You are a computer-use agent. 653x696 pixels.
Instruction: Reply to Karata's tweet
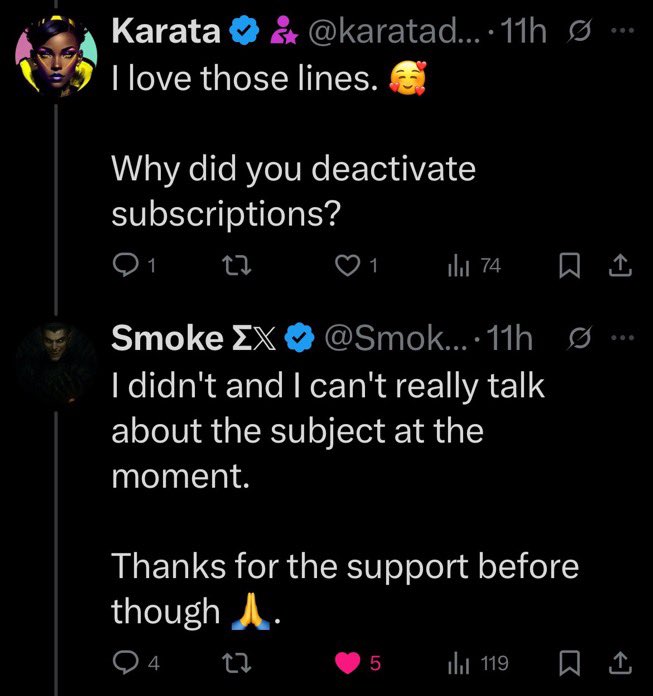pyautogui.click(x=127, y=266)
